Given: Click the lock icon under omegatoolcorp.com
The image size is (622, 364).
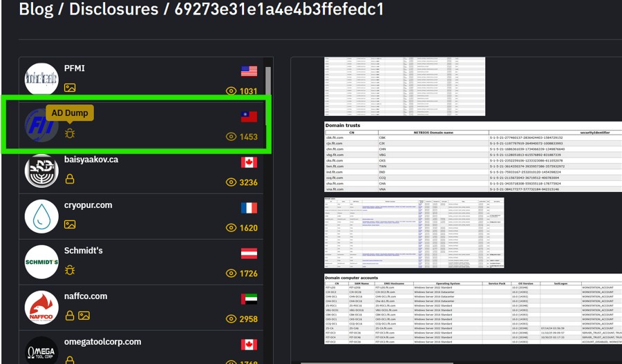Looking at the screenshot, I should 70,359.
